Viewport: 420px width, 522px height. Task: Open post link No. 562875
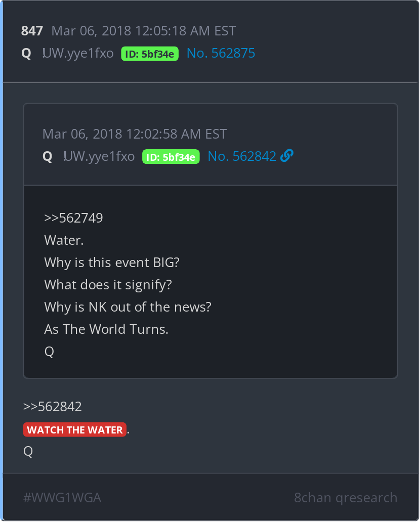pyautogui.click(x=221, y=53)
